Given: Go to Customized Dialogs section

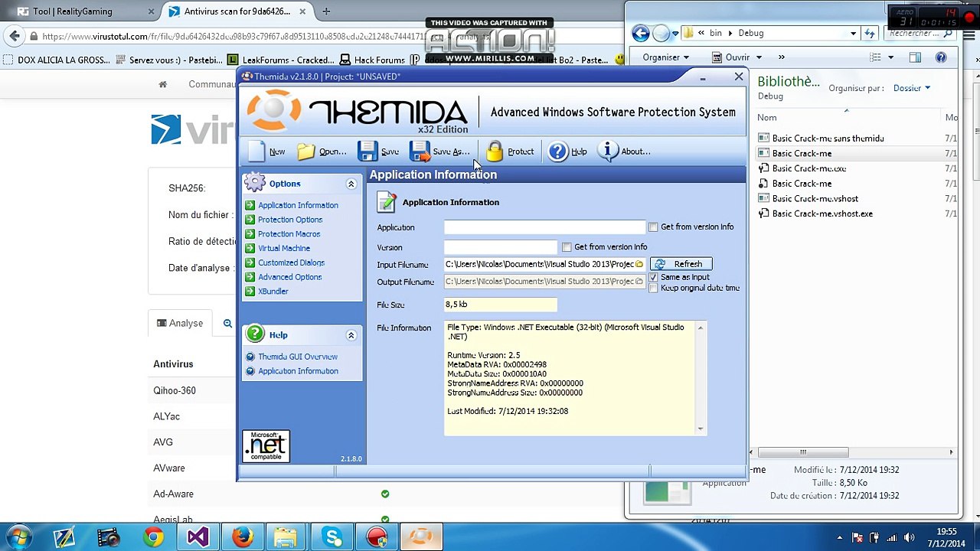Looking at the screenshot, I should tap(291, 262).
